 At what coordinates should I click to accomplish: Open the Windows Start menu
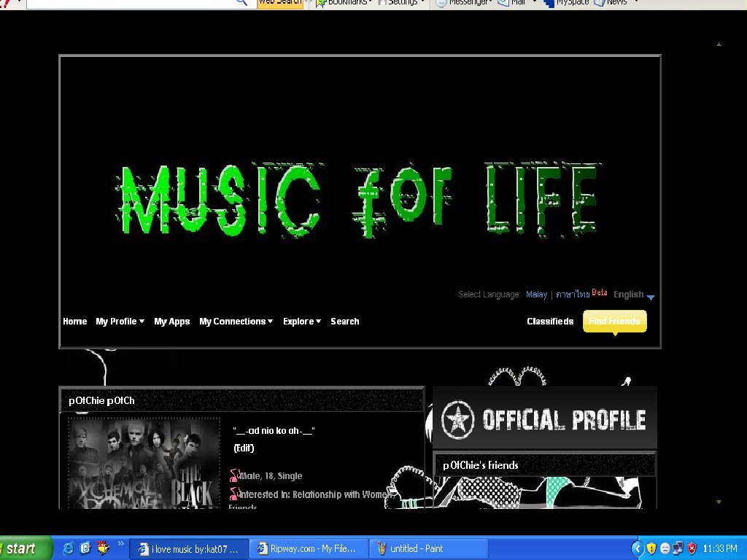(x=25, y=548)
